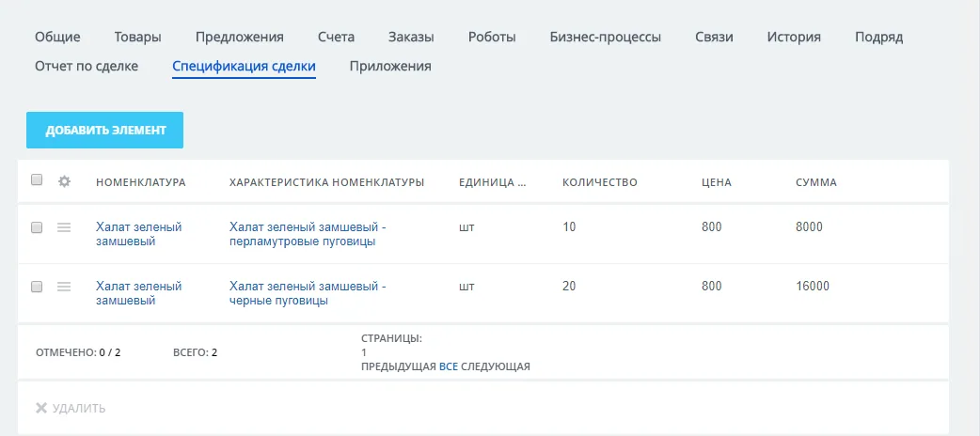Image resolution: width=980 pixels, height=436 pixels.
Task: Open the черные пуговицы characteristic link
Action: coord(308,293)
